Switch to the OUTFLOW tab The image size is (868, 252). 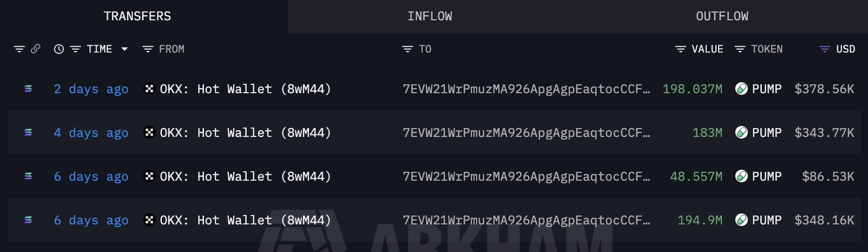[722, 17]
